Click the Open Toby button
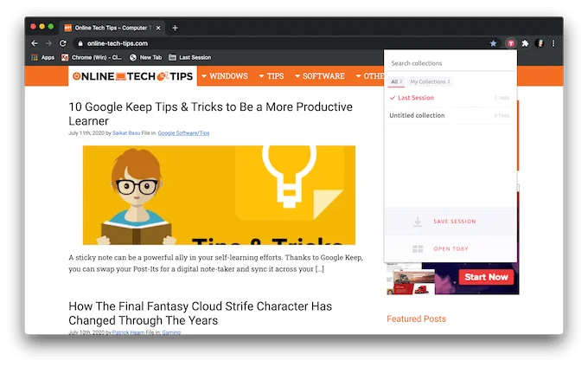This screenshot has height=367, width=588. point(451,248)
